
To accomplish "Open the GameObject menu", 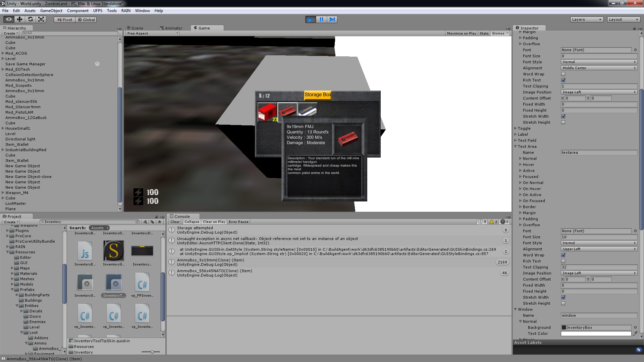I will [x=51, y=11].
